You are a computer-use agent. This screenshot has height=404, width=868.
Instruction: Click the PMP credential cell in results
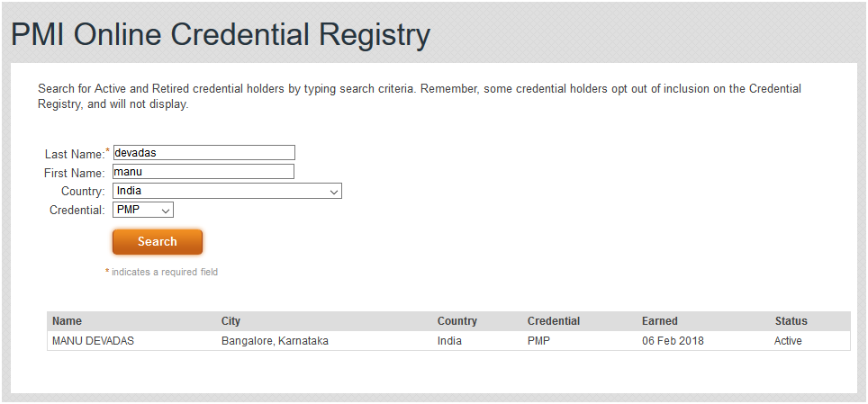click(538, 341)
